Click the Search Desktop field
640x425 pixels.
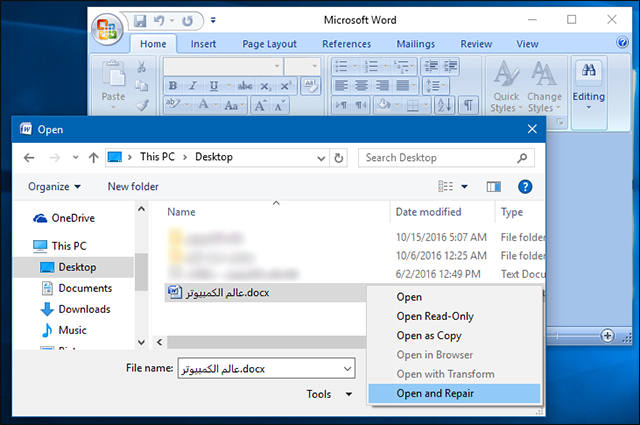point(446,158)
